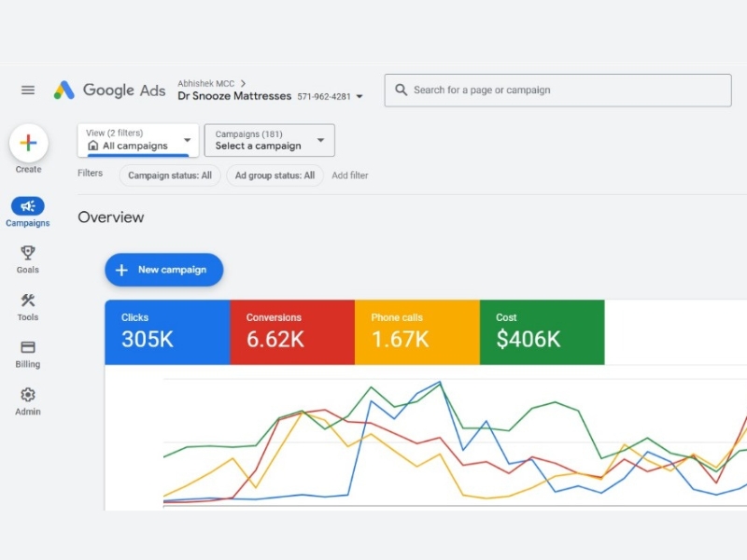This screenshot has height=560, width=747.
Task: Click the Overview heading
Action: 110,217
